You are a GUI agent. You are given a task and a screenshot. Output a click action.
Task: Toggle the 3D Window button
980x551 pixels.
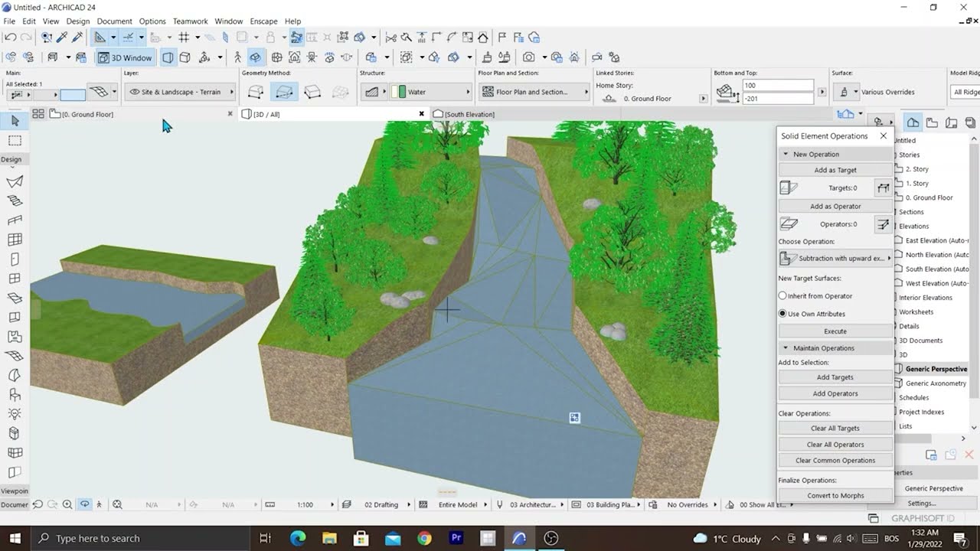click(x=125, y=57)
